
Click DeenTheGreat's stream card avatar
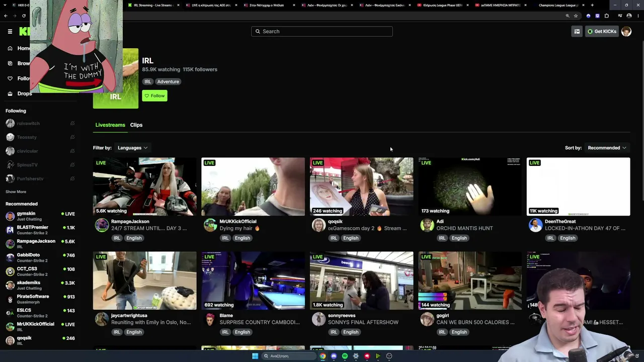coord(536,225)
